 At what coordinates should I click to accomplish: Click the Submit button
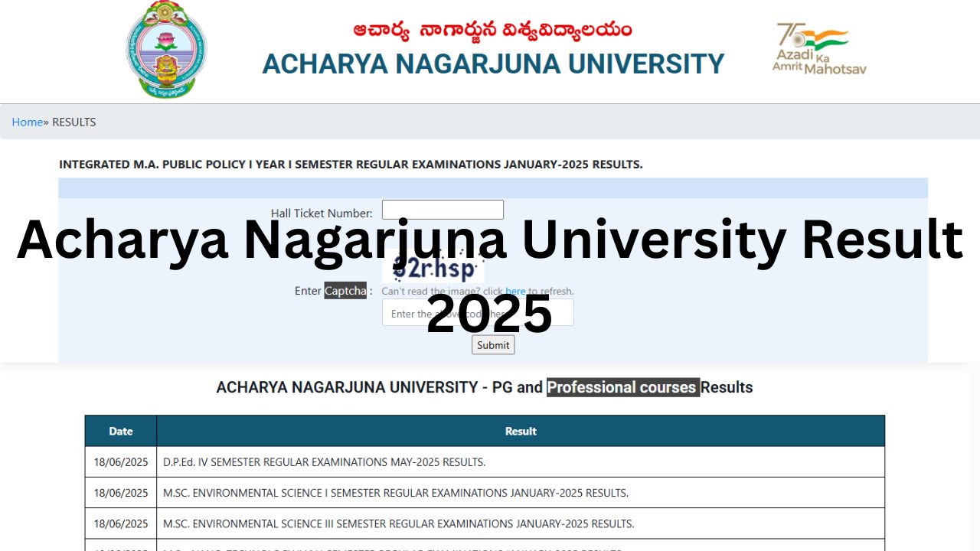pos(493,345)
